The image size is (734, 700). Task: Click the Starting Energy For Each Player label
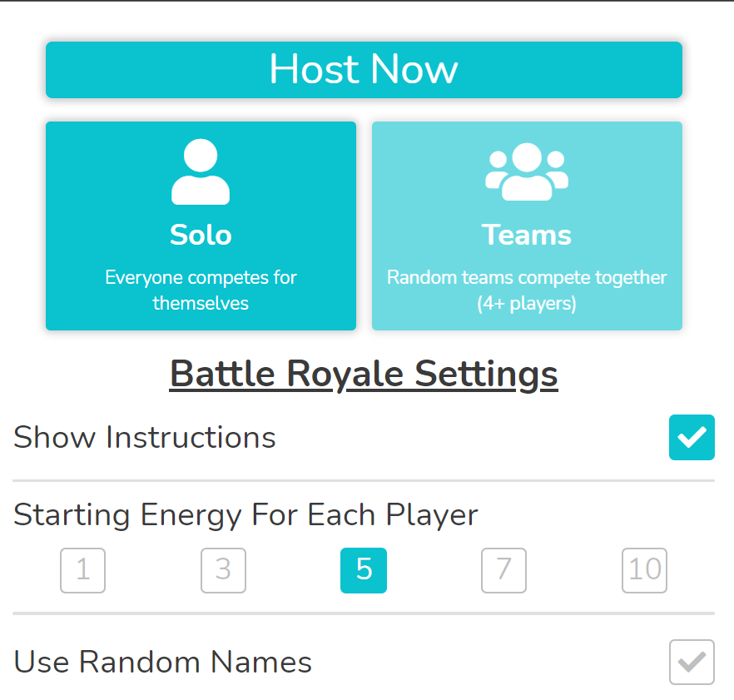pos(246,515)
